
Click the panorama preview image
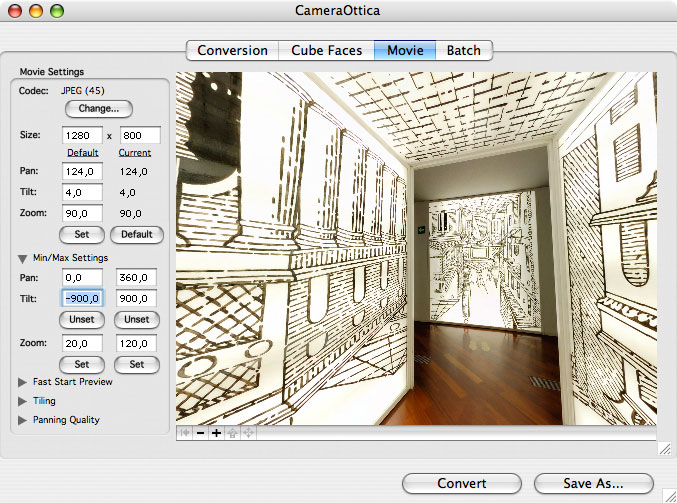pos(416,248)
